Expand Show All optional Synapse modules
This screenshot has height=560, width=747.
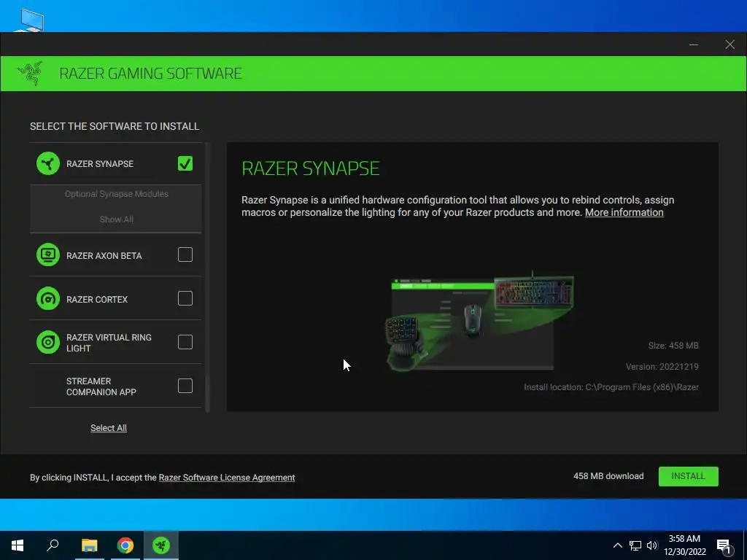tap(116, 219)
